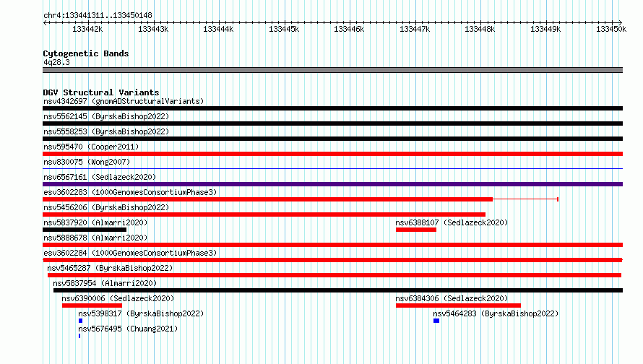Click the 133444k ruler tick label
Image resolution: width=643 pixels, height=364 pixels.
[x=218, y=29]
